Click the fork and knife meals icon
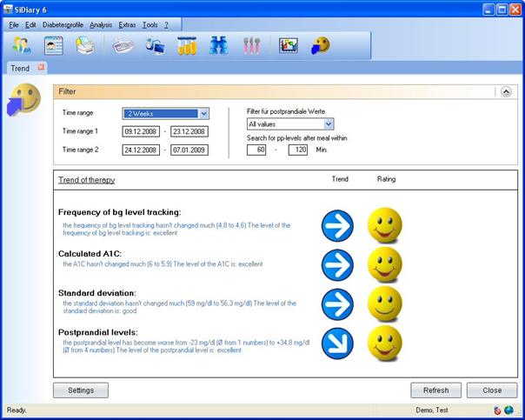Viewport: 525px width, 420px height. point(251,46)
